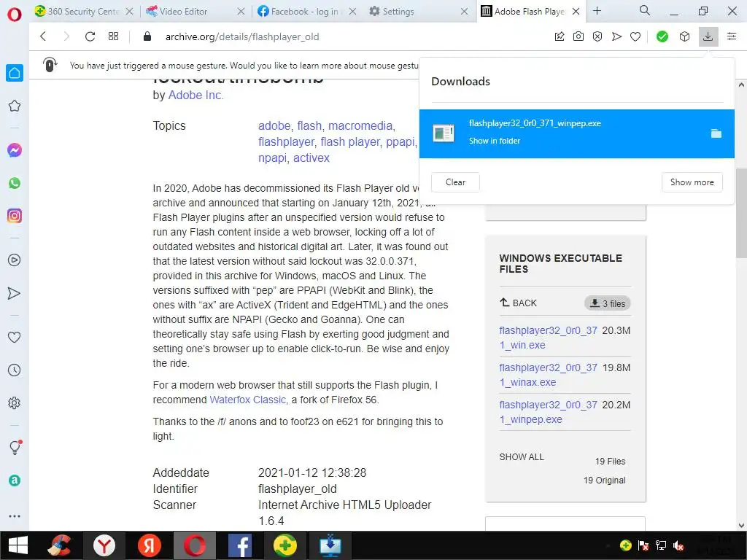This screenshot has width=747, height=560.
Task: Click the address bar URL field
Action: click(352, 36)
